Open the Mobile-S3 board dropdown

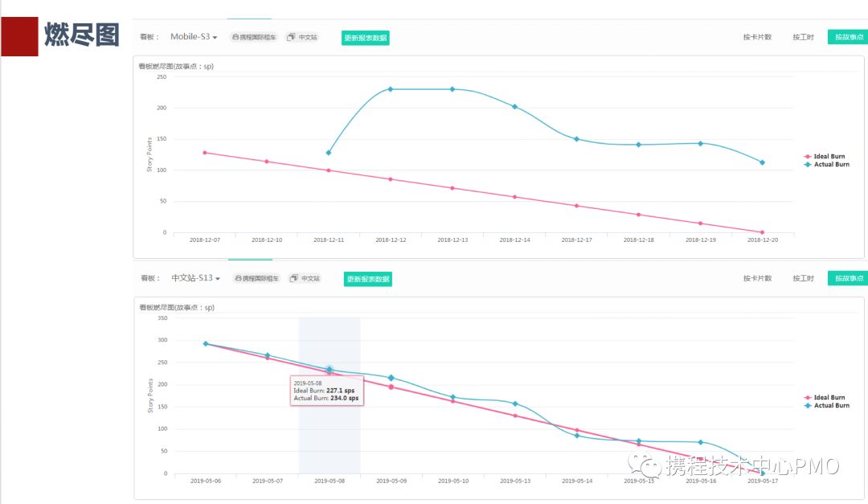tap(194, 36)
